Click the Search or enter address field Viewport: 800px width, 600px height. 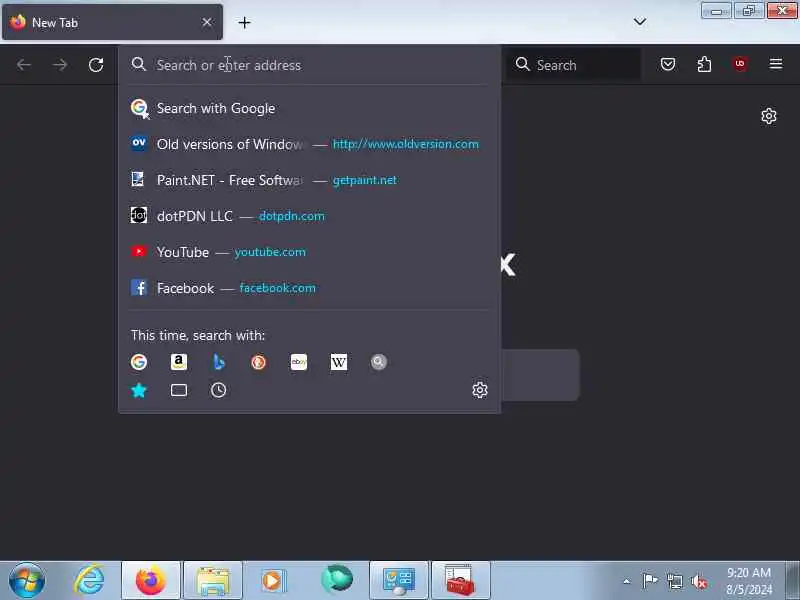point(309,65)
